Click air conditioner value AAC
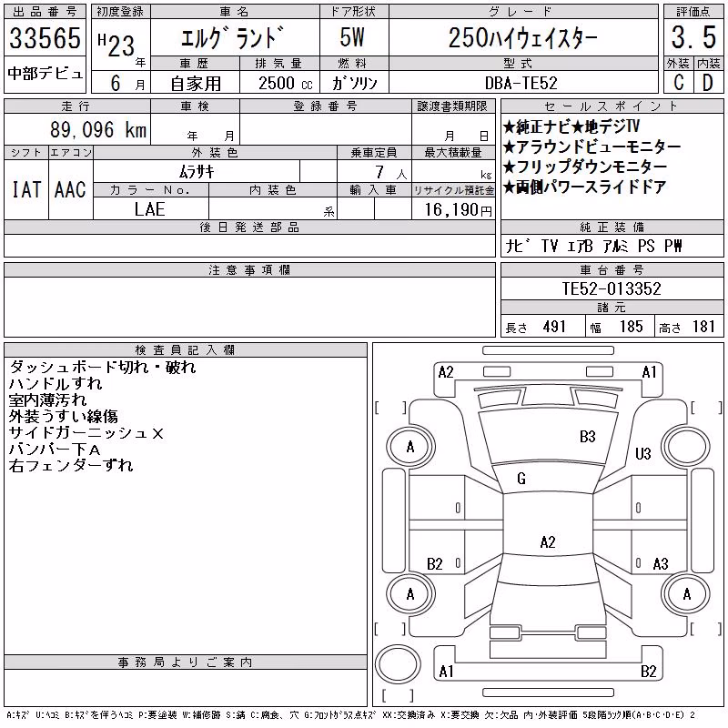 click(70, 189)
